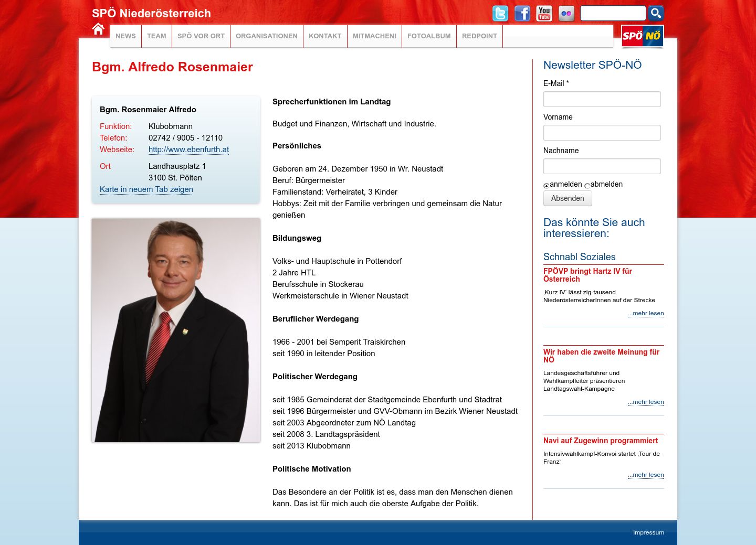Select the anmelden radio button
This screenshot has width=756, height=545.
pos(546,186)
